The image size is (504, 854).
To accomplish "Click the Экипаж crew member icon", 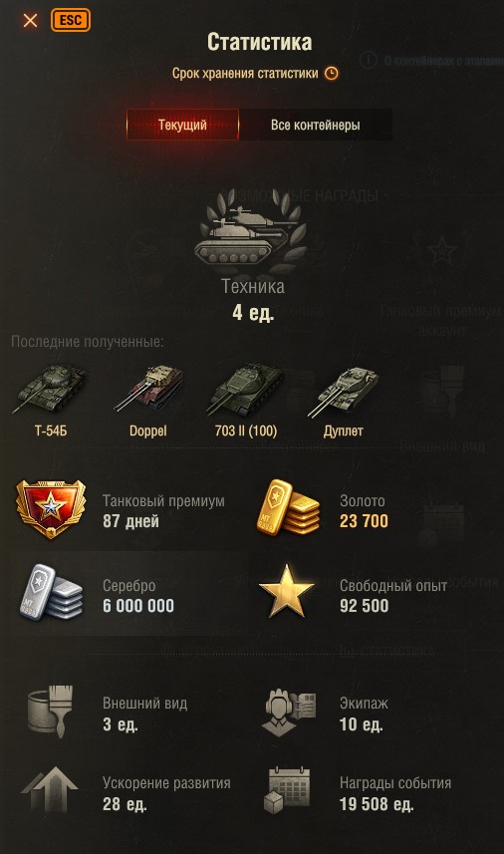I will pos(289,712).
